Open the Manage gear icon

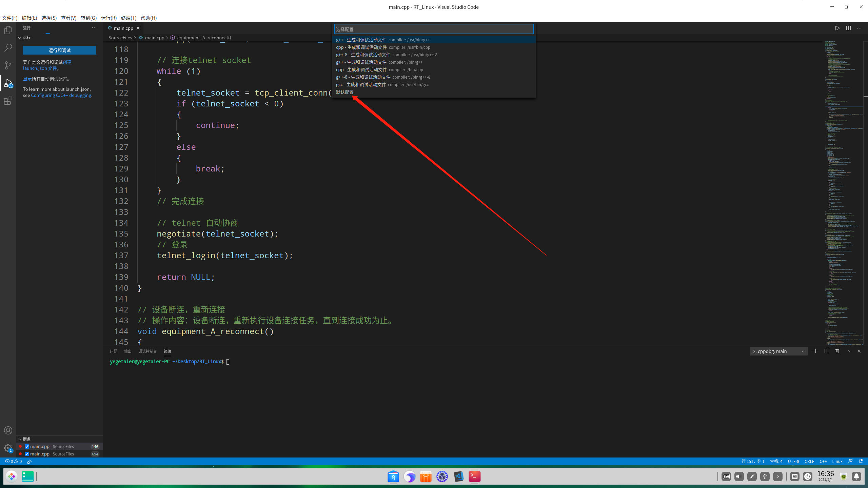tap(8, 448)
